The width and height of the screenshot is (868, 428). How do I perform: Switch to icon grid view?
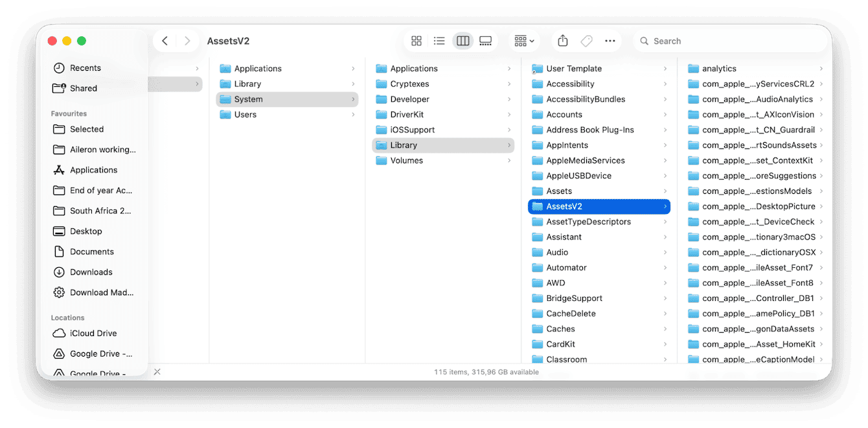417,41
